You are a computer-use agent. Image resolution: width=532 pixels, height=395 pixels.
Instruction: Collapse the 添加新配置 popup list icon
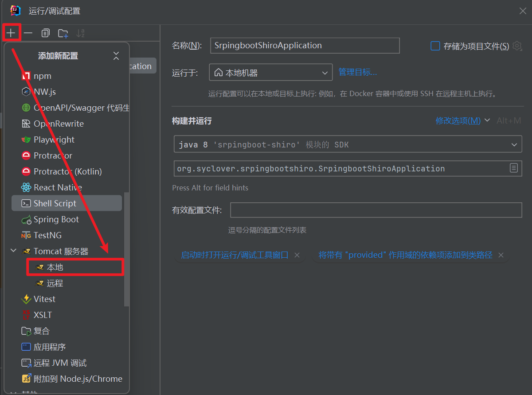tap(116, 56)
